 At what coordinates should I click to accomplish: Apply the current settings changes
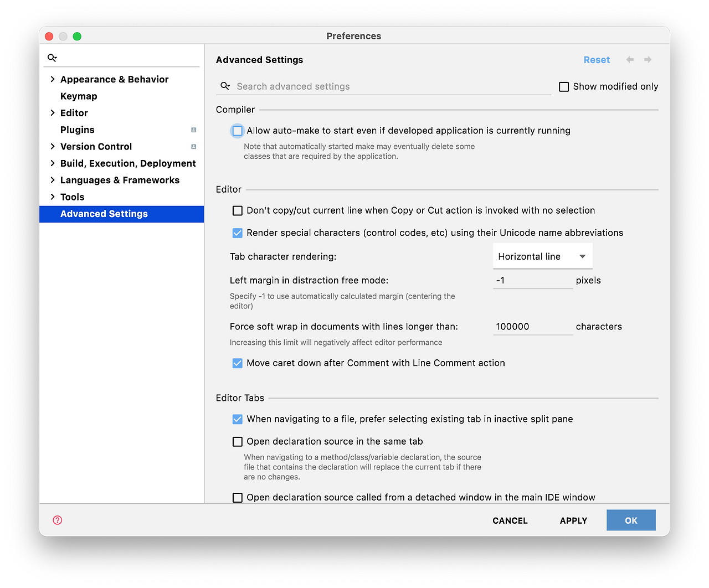(573, 520)
